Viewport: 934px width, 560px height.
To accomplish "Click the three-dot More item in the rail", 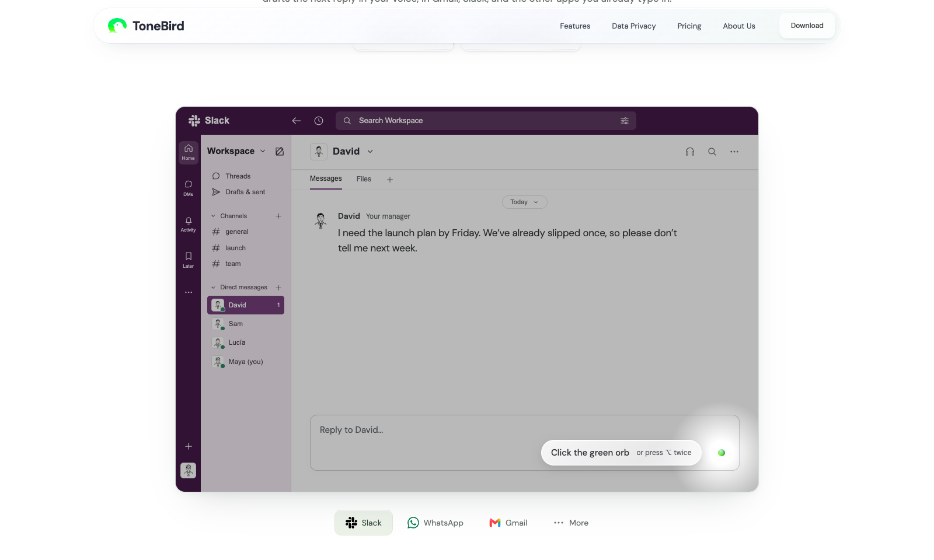I will [x=189, y=292].
